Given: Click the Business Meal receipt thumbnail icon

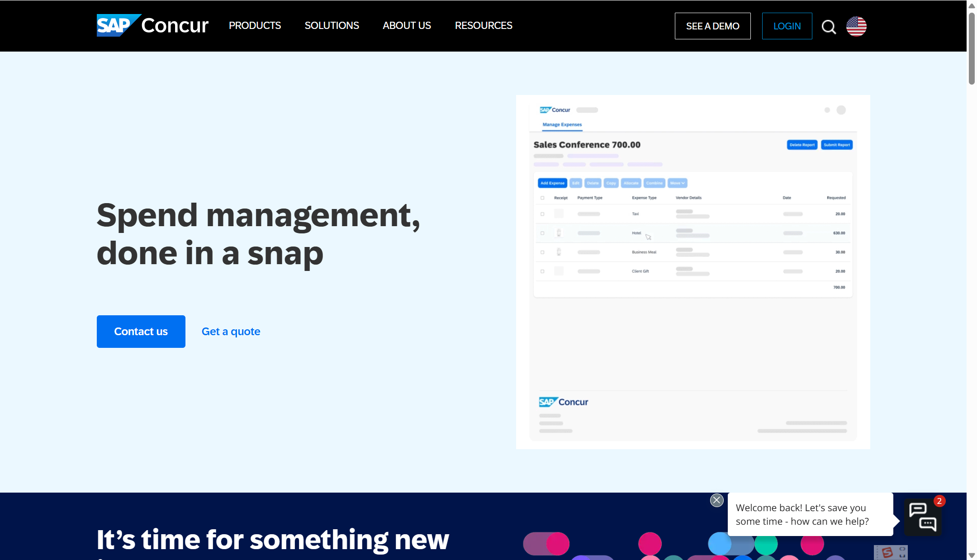Looking at the screenshot, I should 559,252.
